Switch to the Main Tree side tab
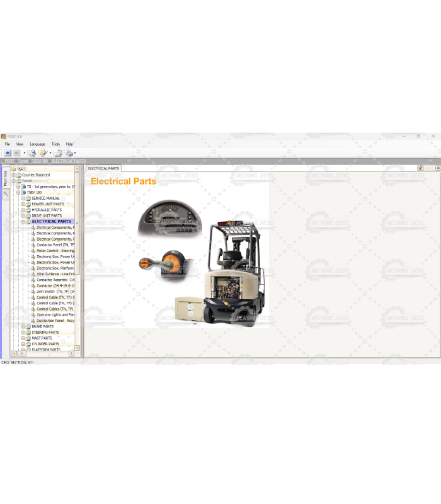This screenshot has width=441, height=504. point(6,178)
